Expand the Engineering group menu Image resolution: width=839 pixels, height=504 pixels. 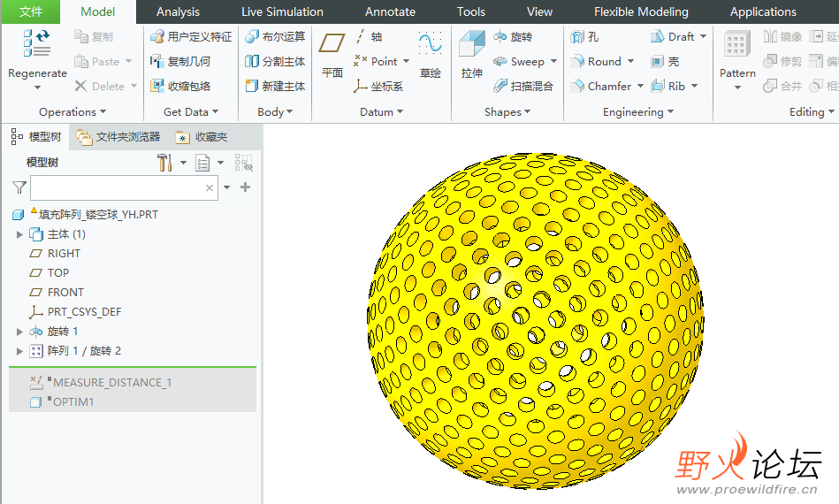(637, 111)
